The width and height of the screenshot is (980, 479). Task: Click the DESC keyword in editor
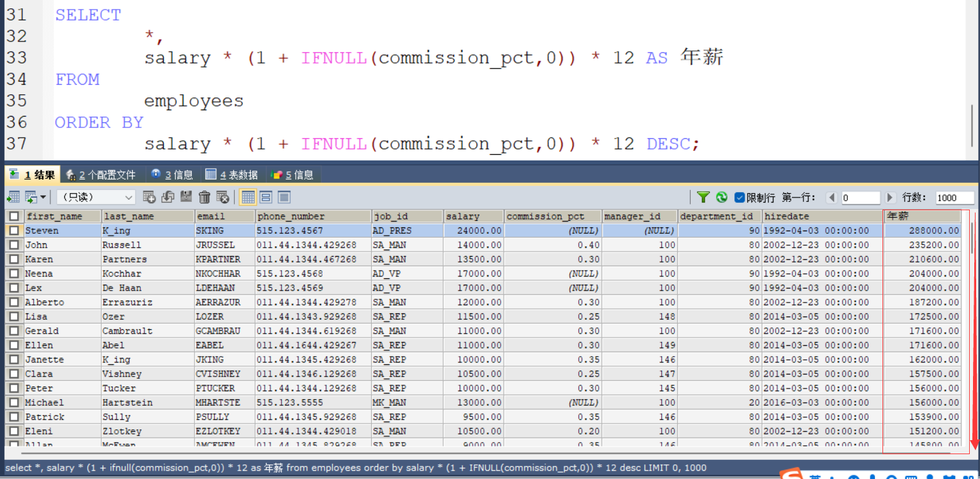(x=668, y=144)
